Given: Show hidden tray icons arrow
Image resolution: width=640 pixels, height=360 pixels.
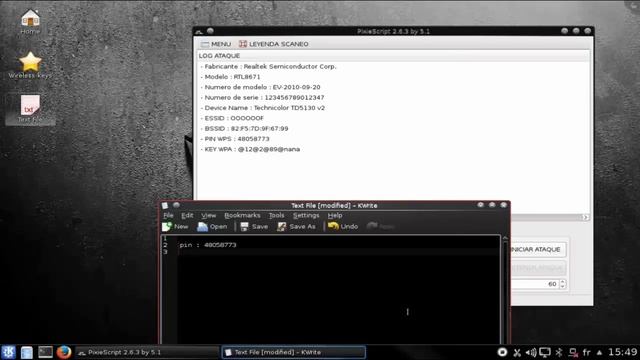Looking at the screenshot, I should [599, 352].
